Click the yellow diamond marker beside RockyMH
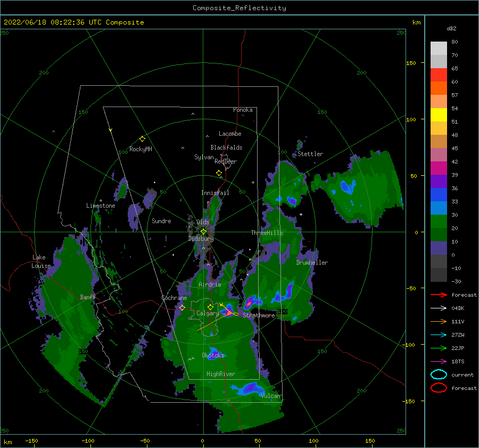 click(142, 139)
